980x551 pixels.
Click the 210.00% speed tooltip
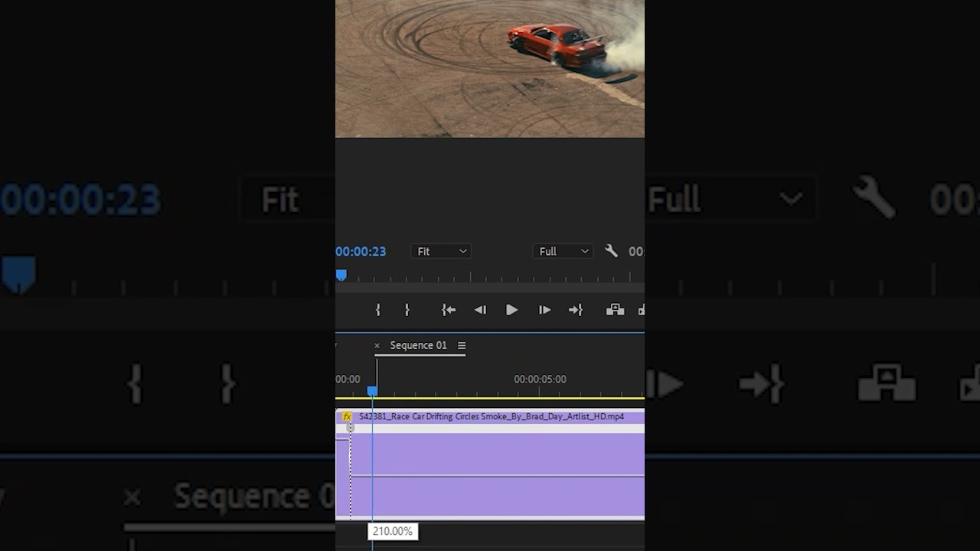393,531
